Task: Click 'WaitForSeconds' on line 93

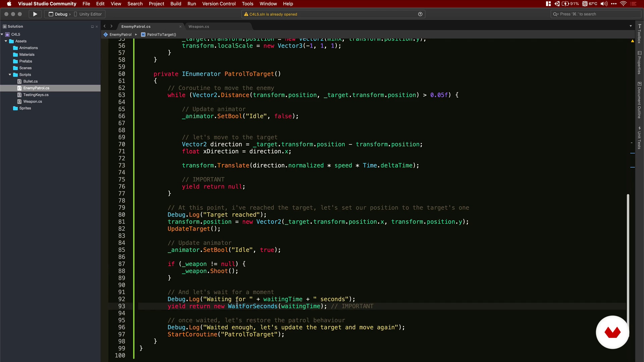Action: tap(253, 306)
